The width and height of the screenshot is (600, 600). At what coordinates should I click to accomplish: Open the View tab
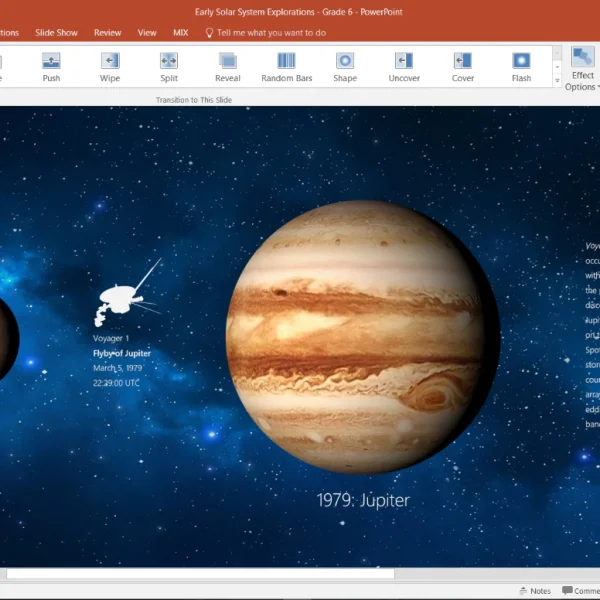147,33
